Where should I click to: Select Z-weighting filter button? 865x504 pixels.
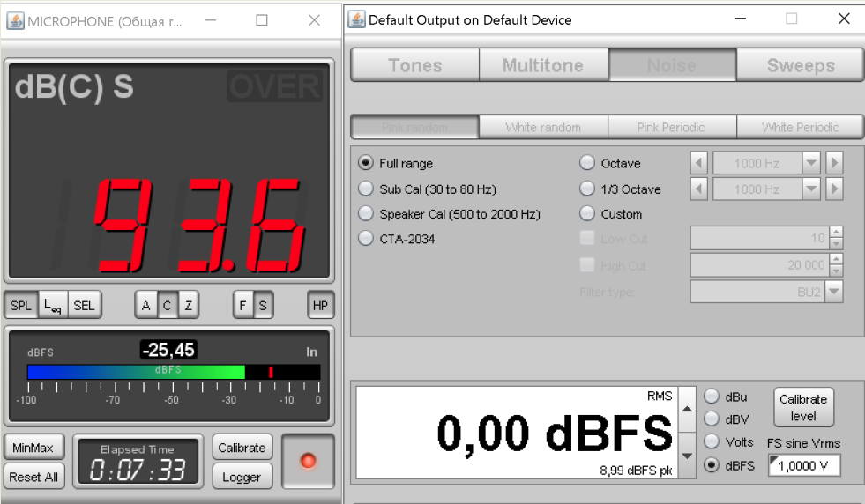coord(188,306)
